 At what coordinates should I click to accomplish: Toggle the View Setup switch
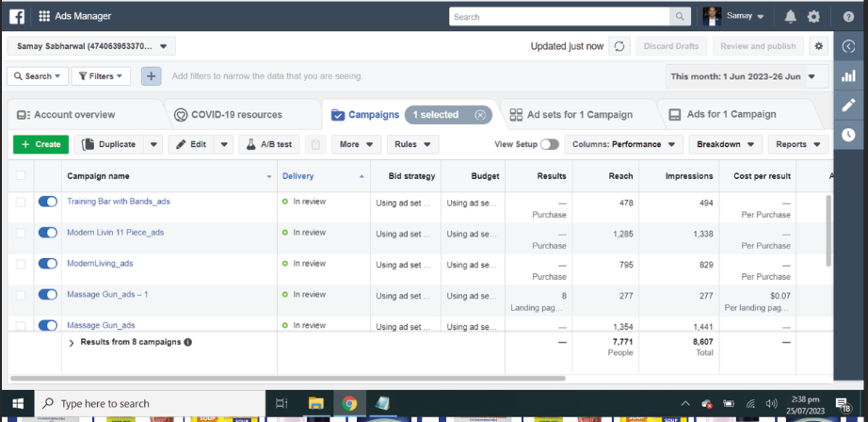tap(550, 144)
